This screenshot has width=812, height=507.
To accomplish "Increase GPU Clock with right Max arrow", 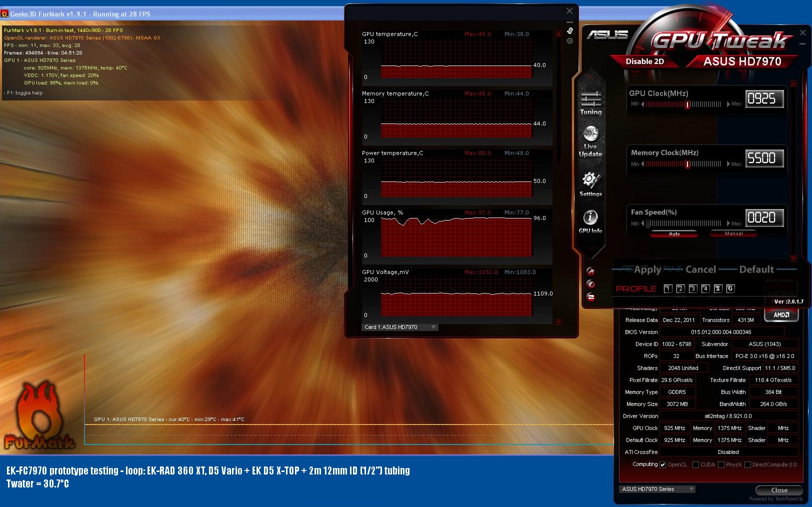I will (x=728, y=104).
